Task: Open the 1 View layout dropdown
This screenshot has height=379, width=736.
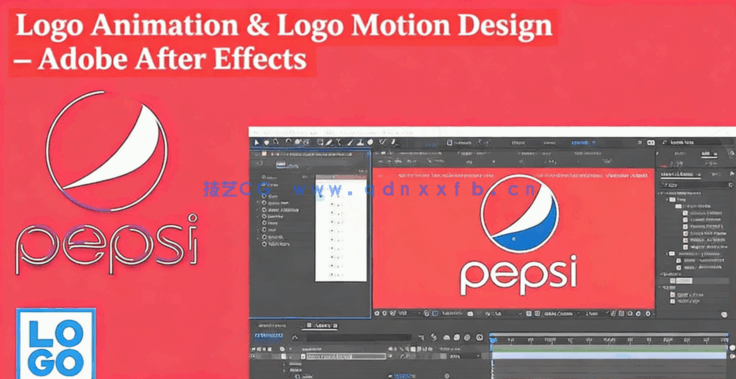Action: pos(597,313)
